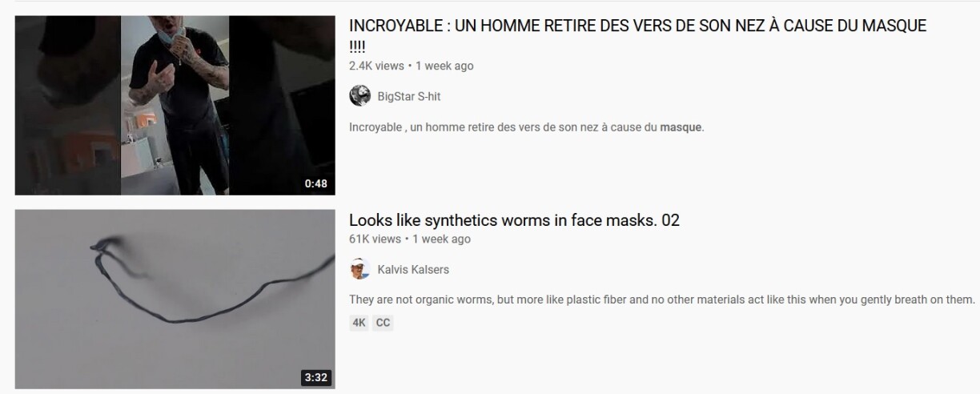Viewport: 980px width, 394px height.
Task: Click the plastic fiber description text
Action: point(662,300)
